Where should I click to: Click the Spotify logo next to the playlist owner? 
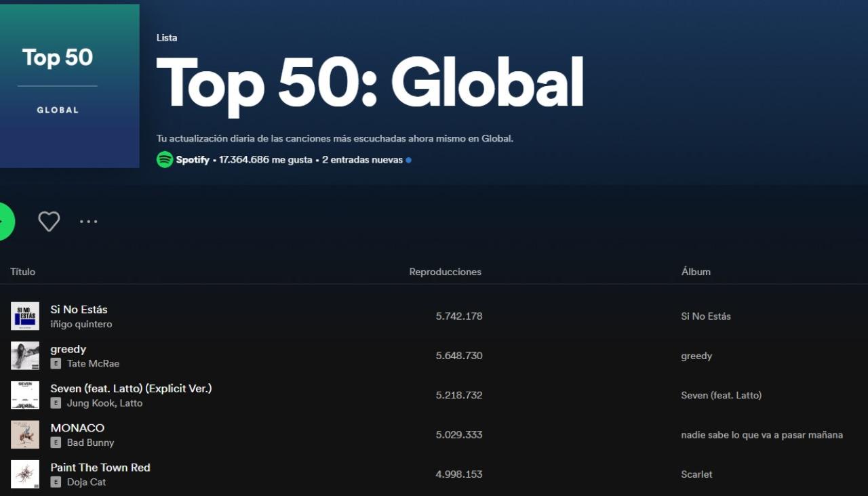pyautogui.click(x=165, y=159)
